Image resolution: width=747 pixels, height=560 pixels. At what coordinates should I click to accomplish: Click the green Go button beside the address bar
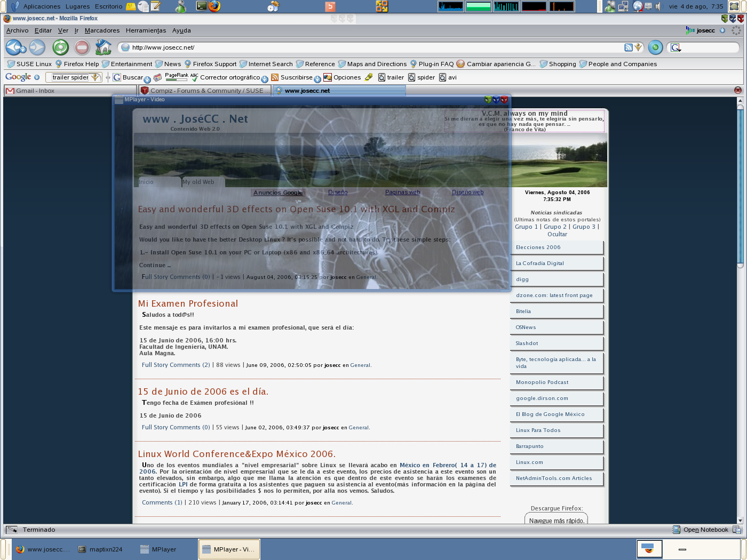tap(655, 47)
